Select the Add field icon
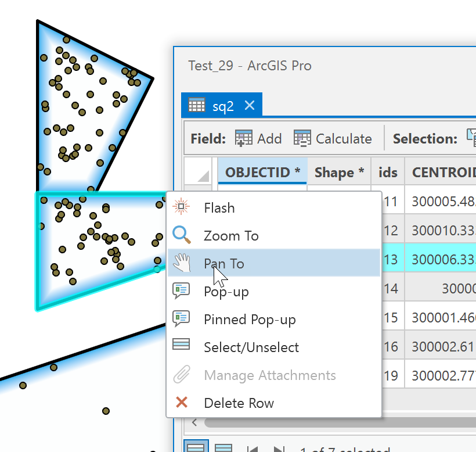 (244, 138)
